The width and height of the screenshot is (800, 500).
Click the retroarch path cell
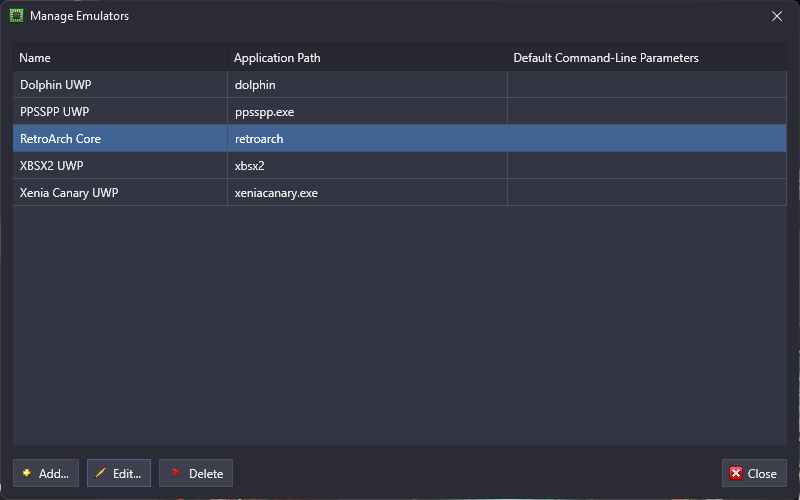point(367,139)
